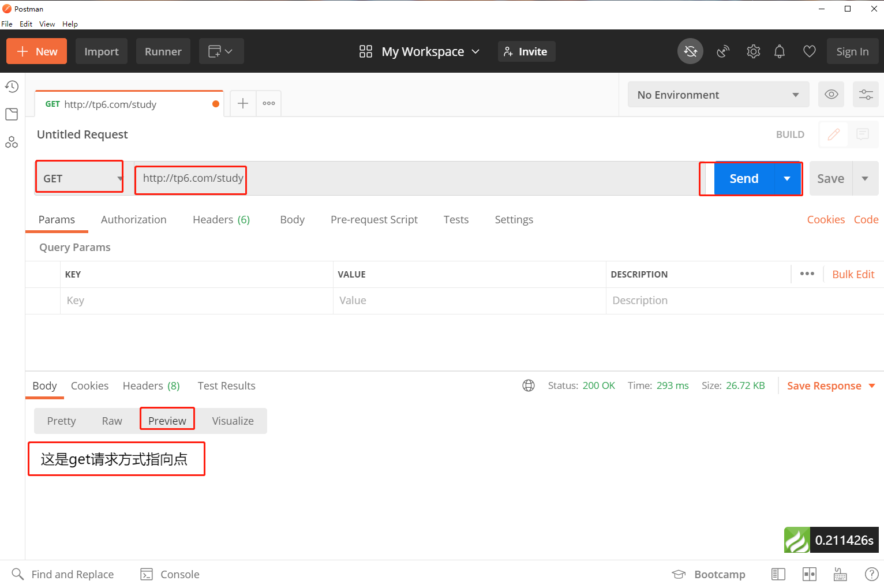Screen dimensions: 884x588
Task: Open the Help menu
Action: [x=70, y=24]
